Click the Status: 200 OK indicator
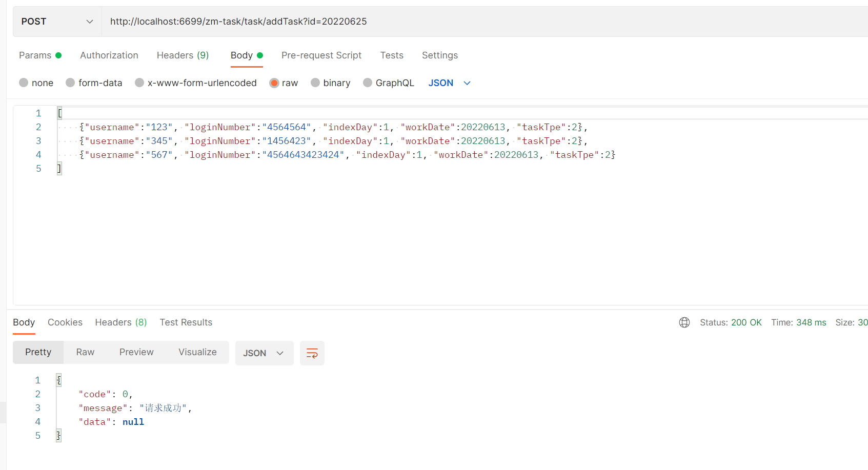The height and width of the screenshot is (470, 868). tap(731, 322)
